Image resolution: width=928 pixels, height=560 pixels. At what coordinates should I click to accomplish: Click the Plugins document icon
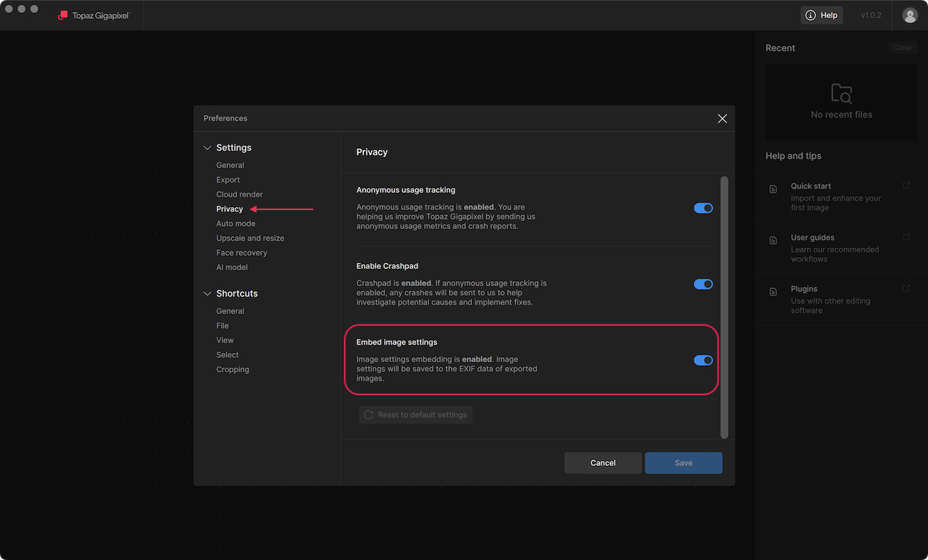(x=773, y=292)
